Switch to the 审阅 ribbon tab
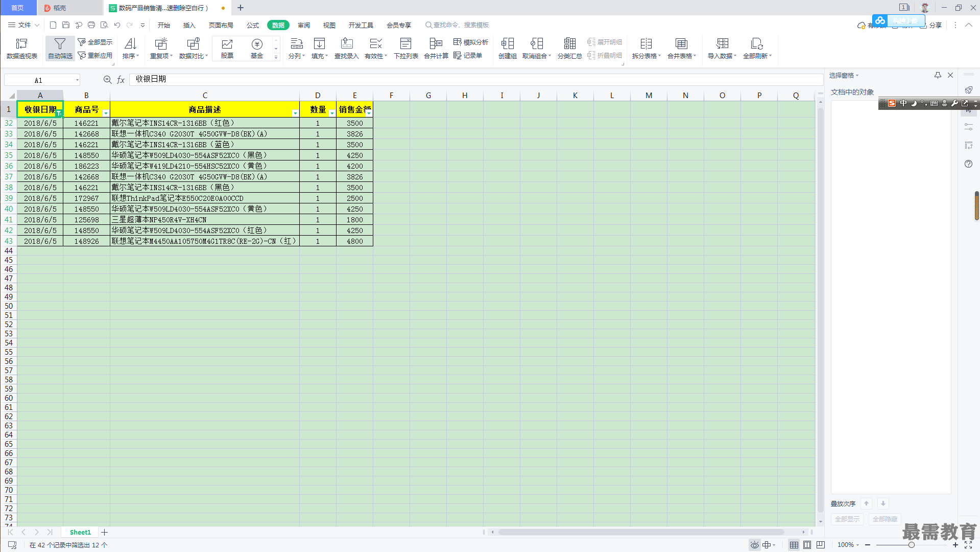980x552 pixels. click(x=304, y=25)
